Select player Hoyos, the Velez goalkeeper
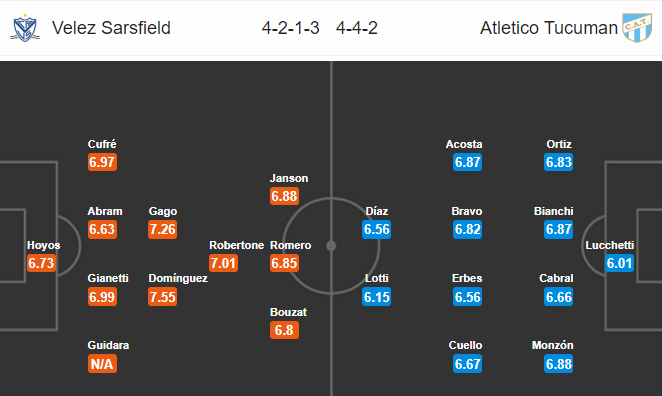662x396 pixels. coord(43,245)
